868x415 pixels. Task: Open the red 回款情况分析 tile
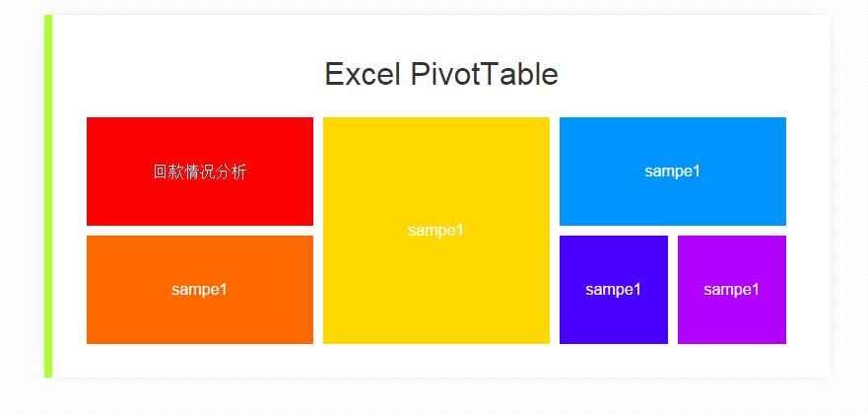click(200, 172)
